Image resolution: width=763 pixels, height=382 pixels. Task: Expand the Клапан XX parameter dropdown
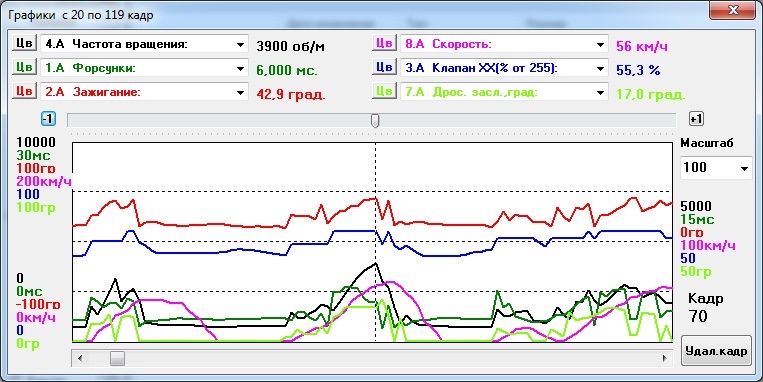tap(504, 68)
